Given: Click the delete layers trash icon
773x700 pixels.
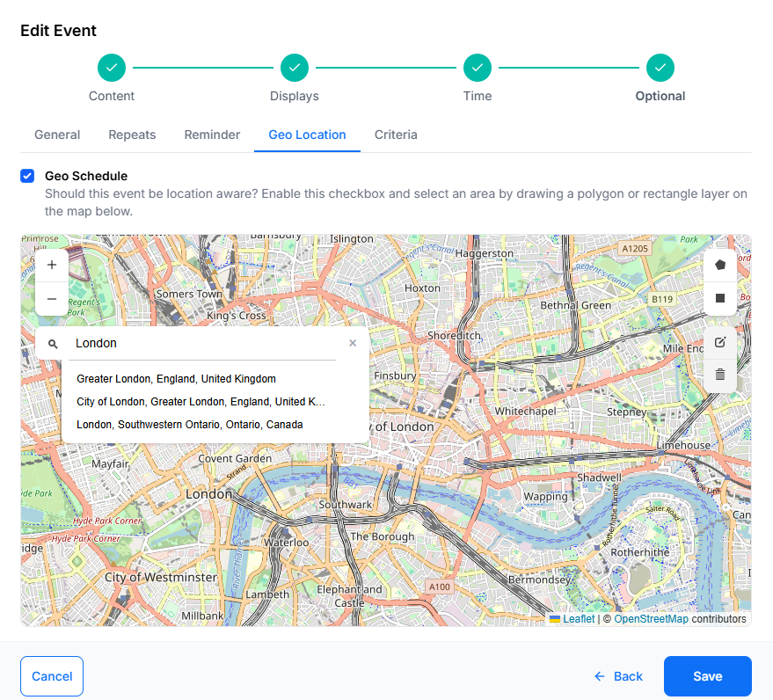Looking at the screenshot, I should 719,375.
